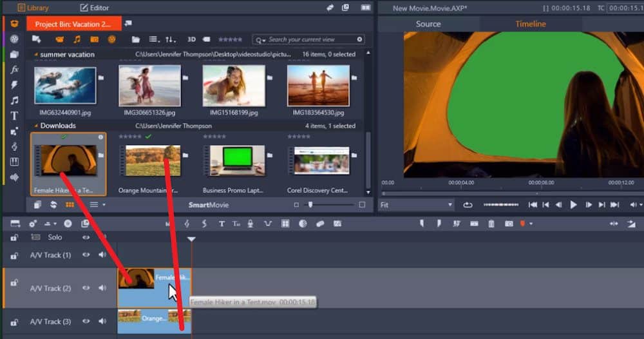
Task: Open the Titles (T) category in sidebar
Action: click(x=14, y=116)
